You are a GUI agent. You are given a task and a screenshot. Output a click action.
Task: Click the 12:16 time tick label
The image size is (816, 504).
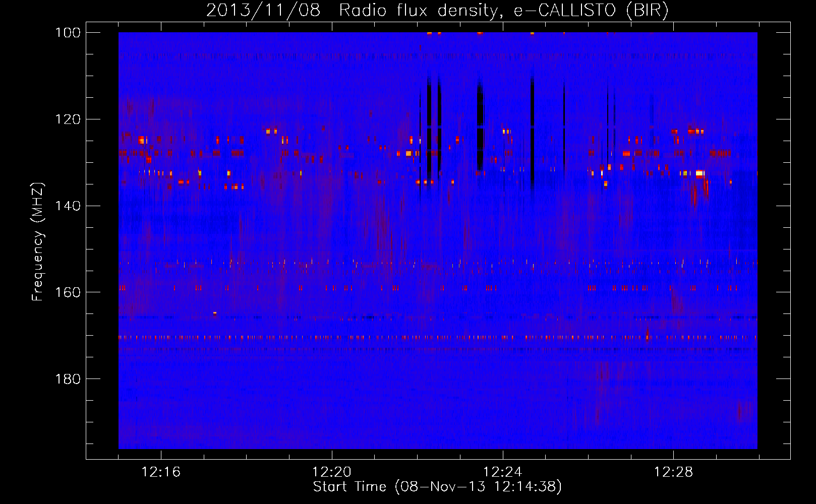click(x=161, y=472)
